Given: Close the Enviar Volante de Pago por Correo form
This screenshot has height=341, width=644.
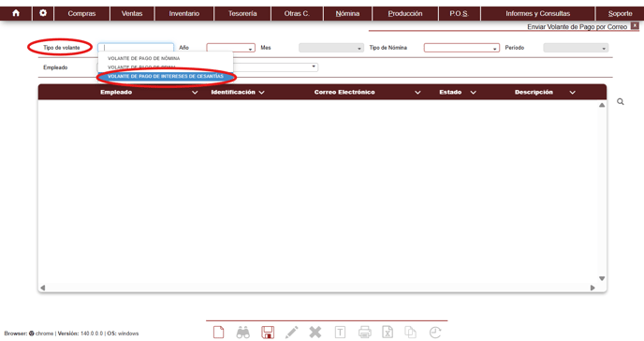Looking at the screenshot, I should coord(635,26).
